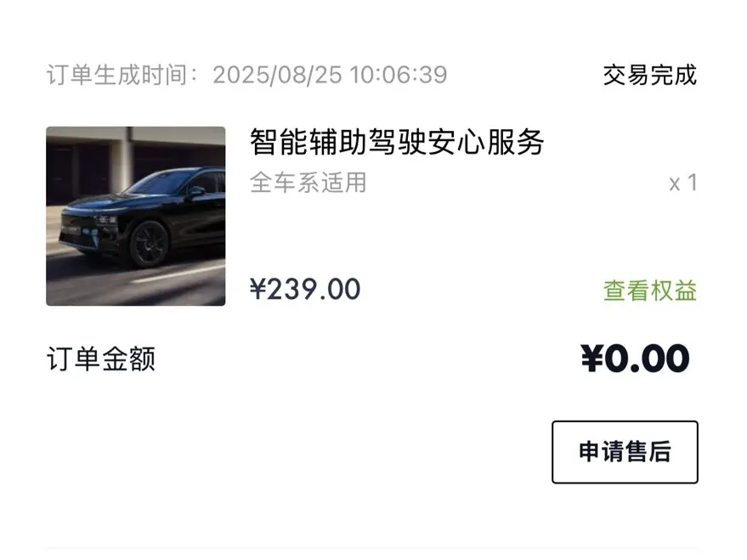Click the ¥239.00 product price
The image size is (747, 560).
pos(305,289)
